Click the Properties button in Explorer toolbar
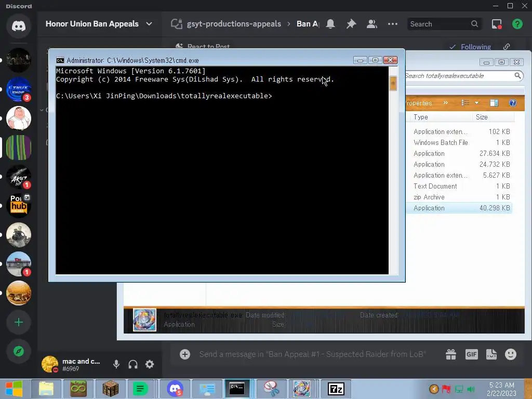 coord(419,103)
